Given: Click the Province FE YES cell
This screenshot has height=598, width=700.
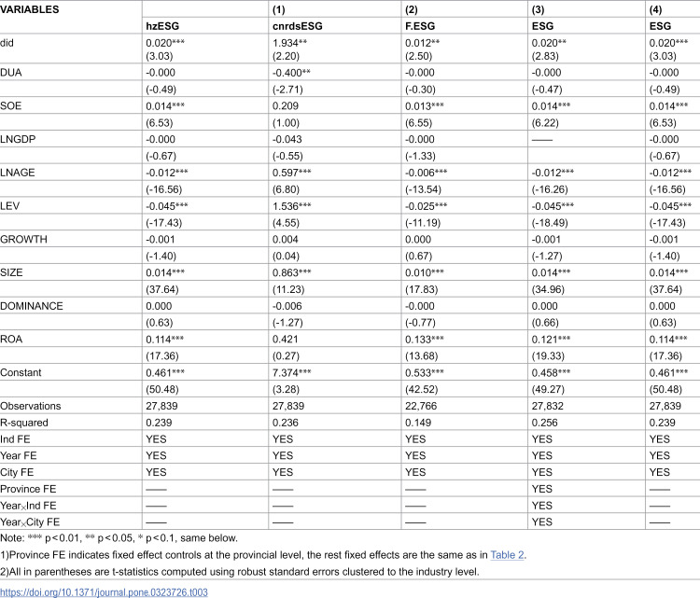Looking at the screenshot, I should coord(542,489).
